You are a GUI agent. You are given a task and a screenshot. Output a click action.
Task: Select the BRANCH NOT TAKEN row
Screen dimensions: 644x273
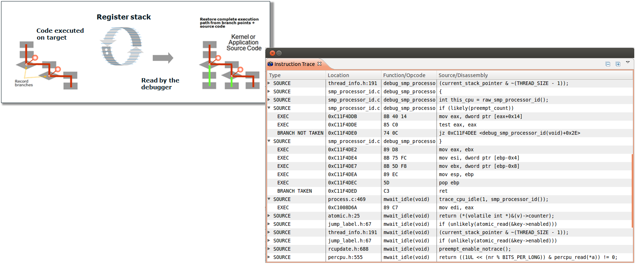pos(300,133)
